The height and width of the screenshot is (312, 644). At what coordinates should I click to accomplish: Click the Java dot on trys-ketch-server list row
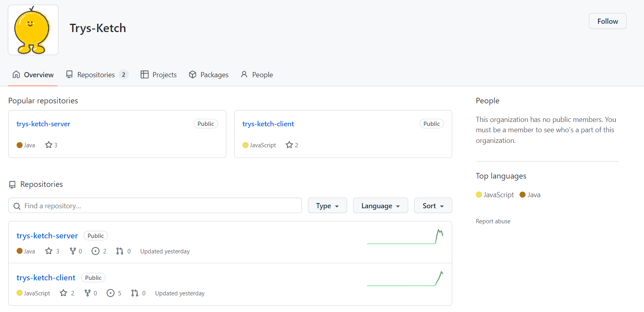tap(19, 251)
